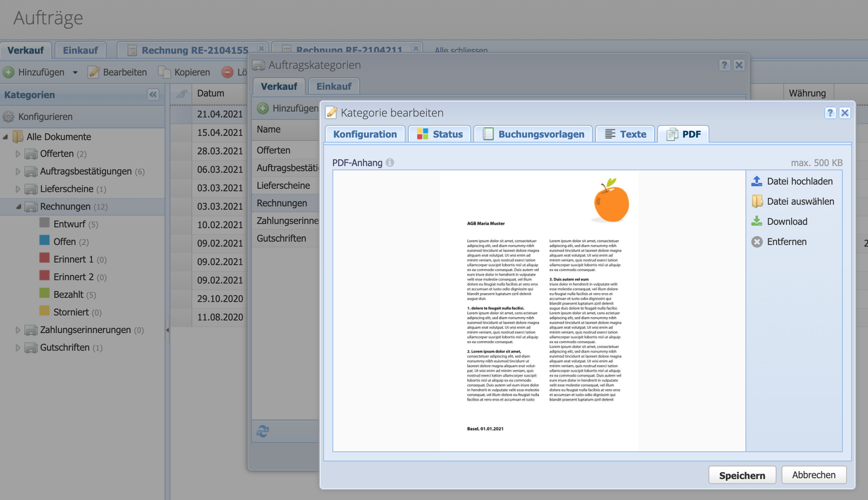The image size is (868, 500).
Task: Click the Konfigurieren gear icon
Action: (8, 117)
